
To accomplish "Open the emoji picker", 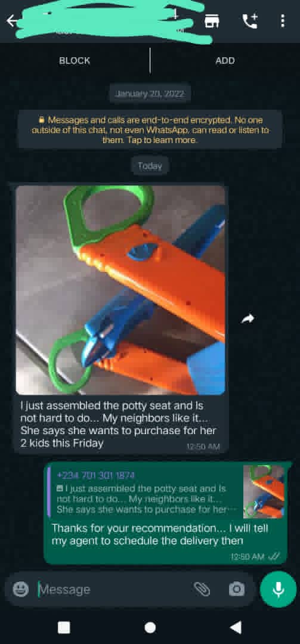I will click(x=20, y=589).
